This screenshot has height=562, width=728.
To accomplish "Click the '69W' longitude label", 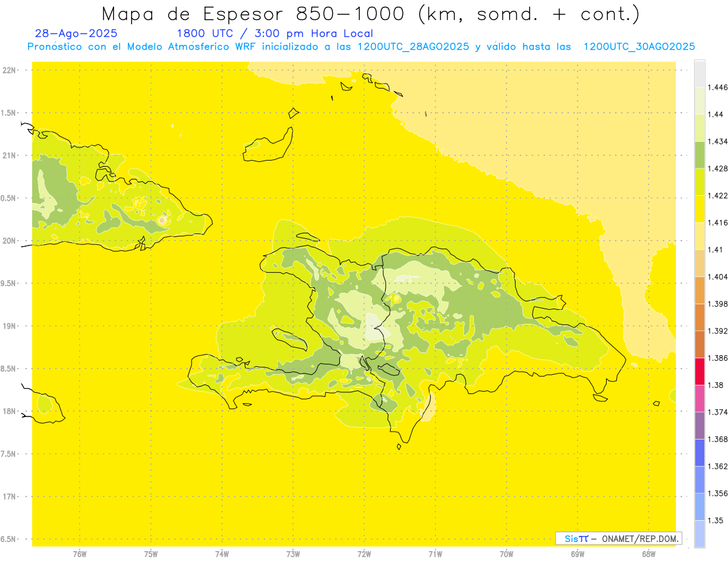I will point(578,554).
